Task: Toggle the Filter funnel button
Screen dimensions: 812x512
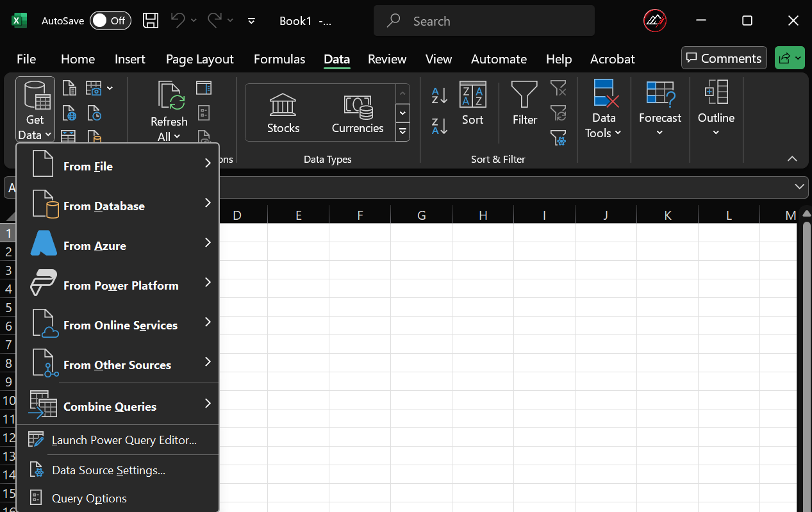Action: (x=524, y=103)
